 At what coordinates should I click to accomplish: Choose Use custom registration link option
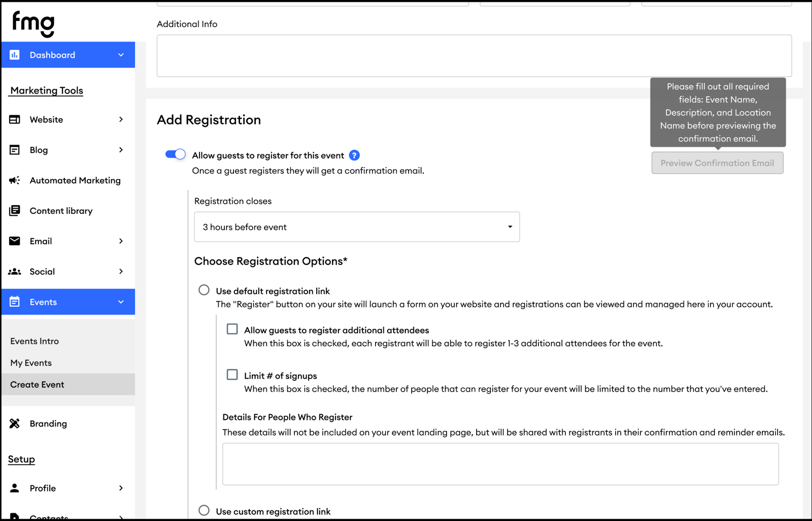coord(204,510)
